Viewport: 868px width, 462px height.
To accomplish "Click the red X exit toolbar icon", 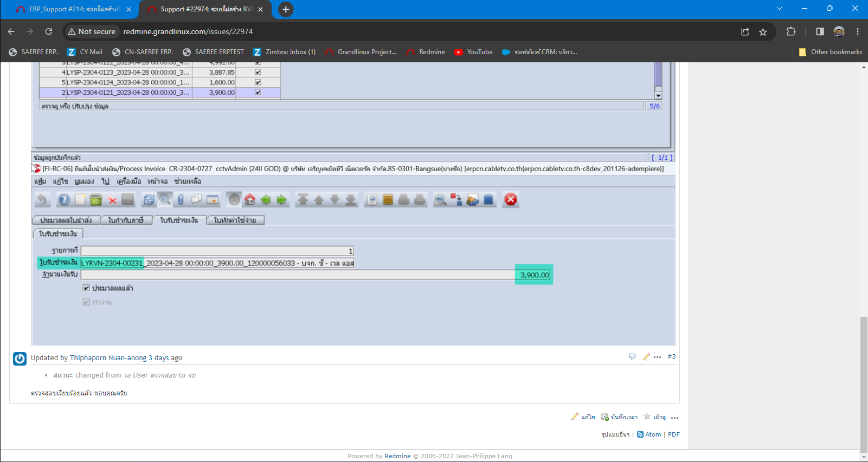I will pyautogui.click(x=510, y=200).
